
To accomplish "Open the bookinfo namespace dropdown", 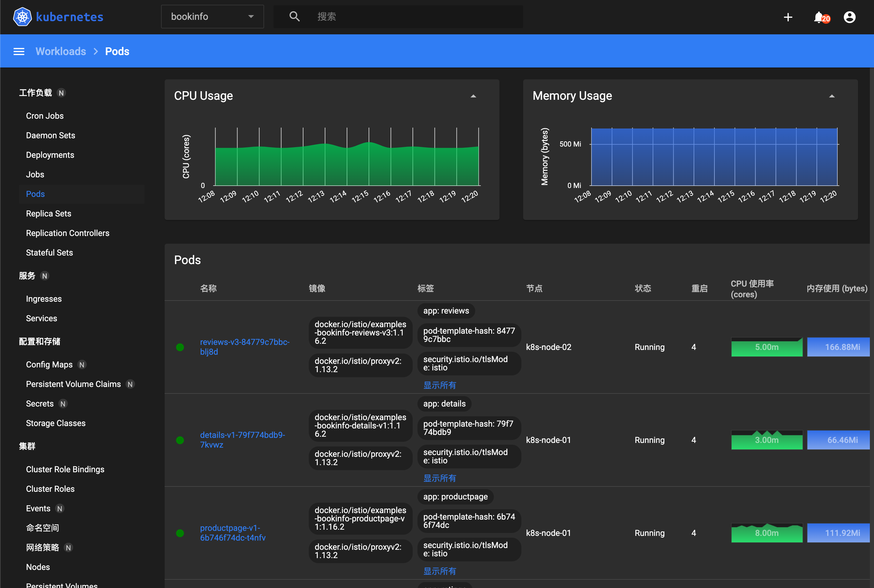I will tap(213, 17).
